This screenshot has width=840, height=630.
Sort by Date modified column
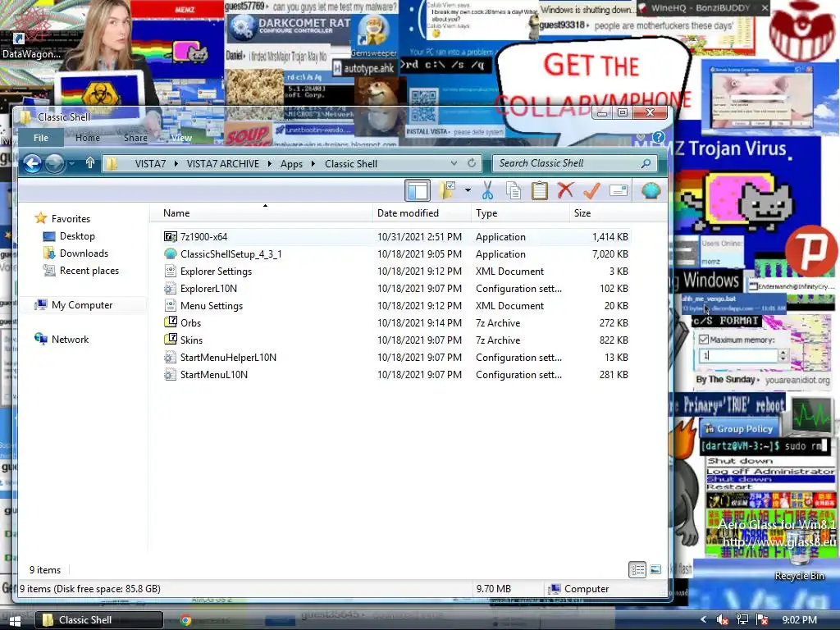(422, 212)
